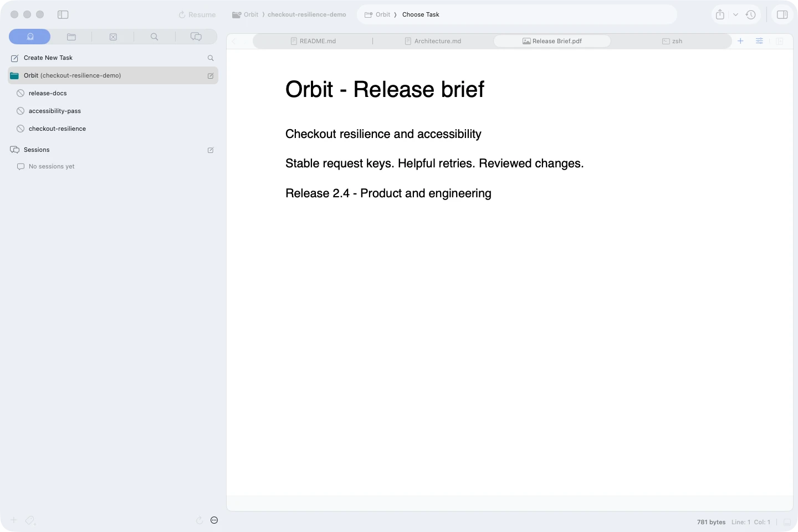Click the Resume button in the title bar
This screenshot has height=532, width=798.
pos(197,15)
